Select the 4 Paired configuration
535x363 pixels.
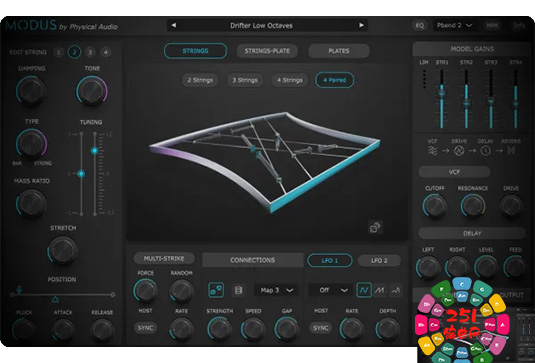(x=335, y=80)
